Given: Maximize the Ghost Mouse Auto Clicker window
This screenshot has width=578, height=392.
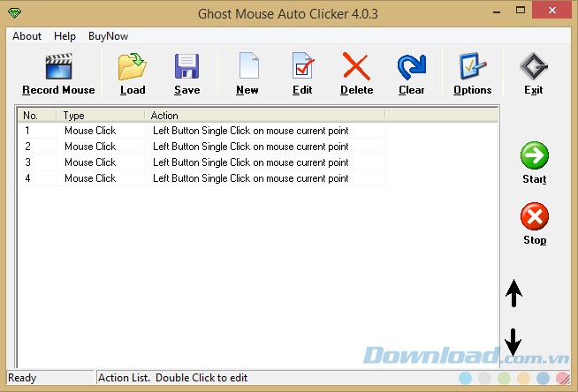Looking at the screenshot, I should pos(521,11).
